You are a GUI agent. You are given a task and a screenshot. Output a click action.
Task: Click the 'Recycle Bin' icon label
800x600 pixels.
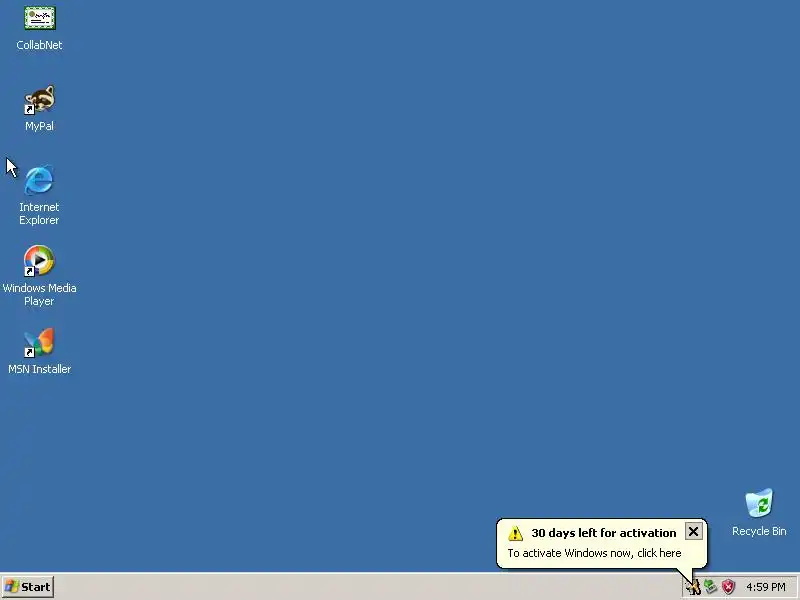coord(759,531)
